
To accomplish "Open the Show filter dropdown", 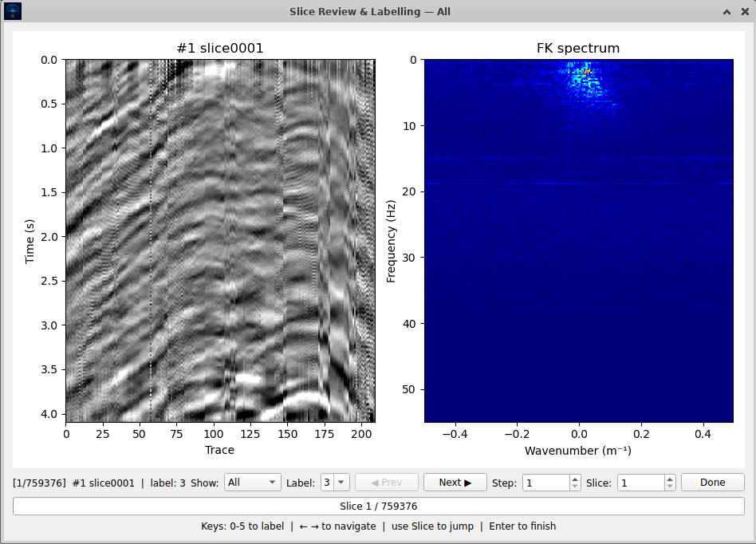I will coord(253,483).
